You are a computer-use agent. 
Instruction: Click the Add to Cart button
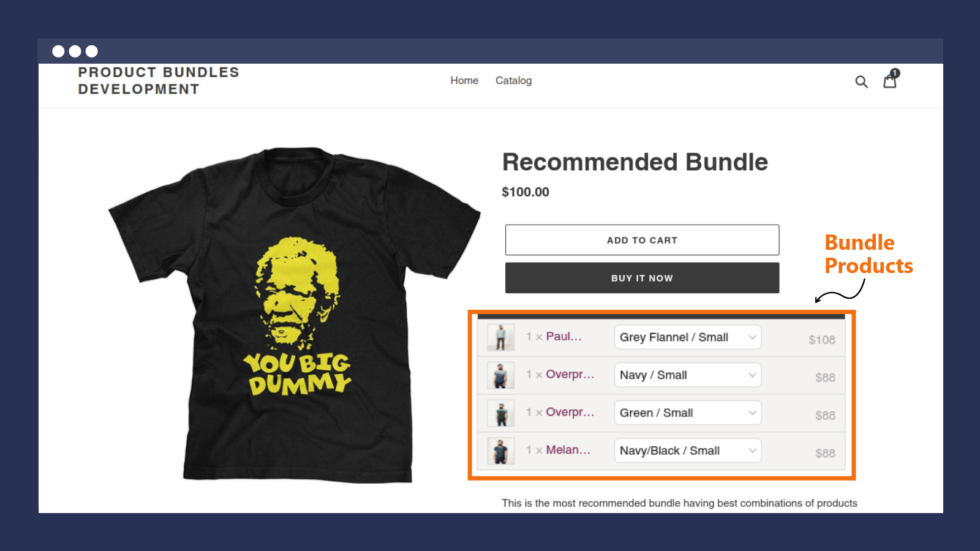pos(641,240)
